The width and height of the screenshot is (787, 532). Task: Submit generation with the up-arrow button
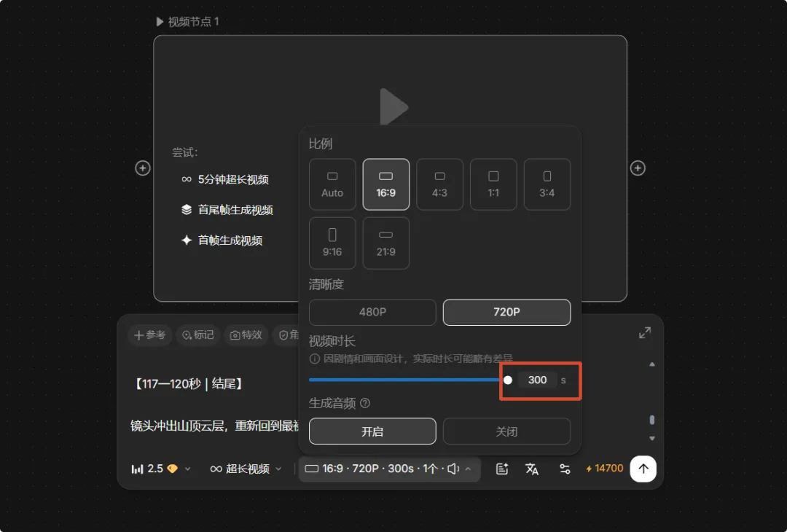coord(643,469)
